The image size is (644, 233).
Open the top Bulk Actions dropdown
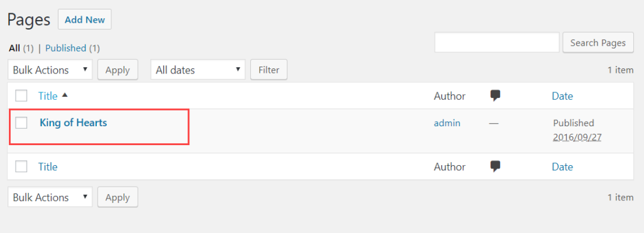pyautogui.click(x=50, y=70)
